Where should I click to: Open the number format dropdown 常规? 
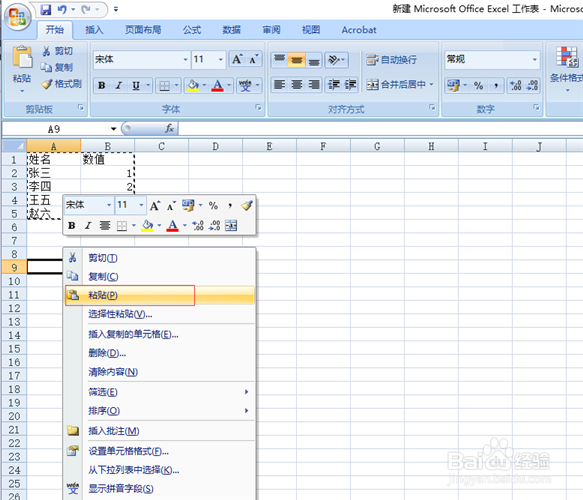[534, 59]
